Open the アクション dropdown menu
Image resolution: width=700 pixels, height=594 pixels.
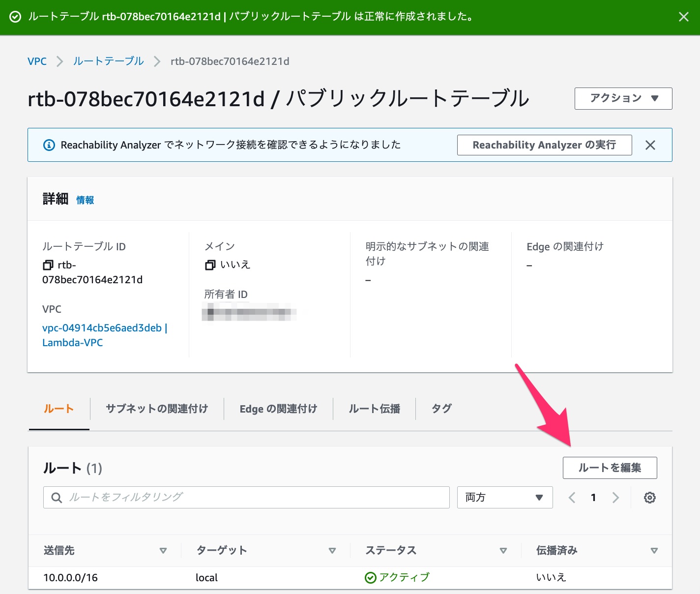623,98
